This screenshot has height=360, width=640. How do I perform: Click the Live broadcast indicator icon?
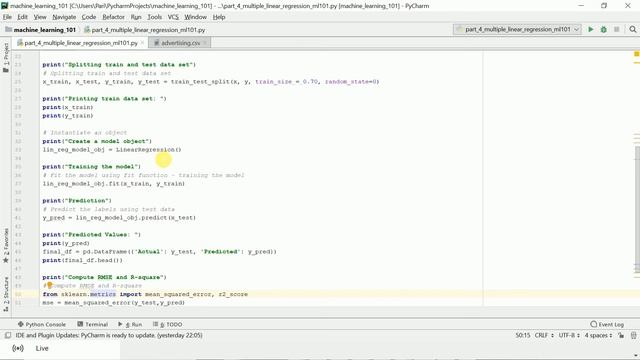tap(18, 348)
